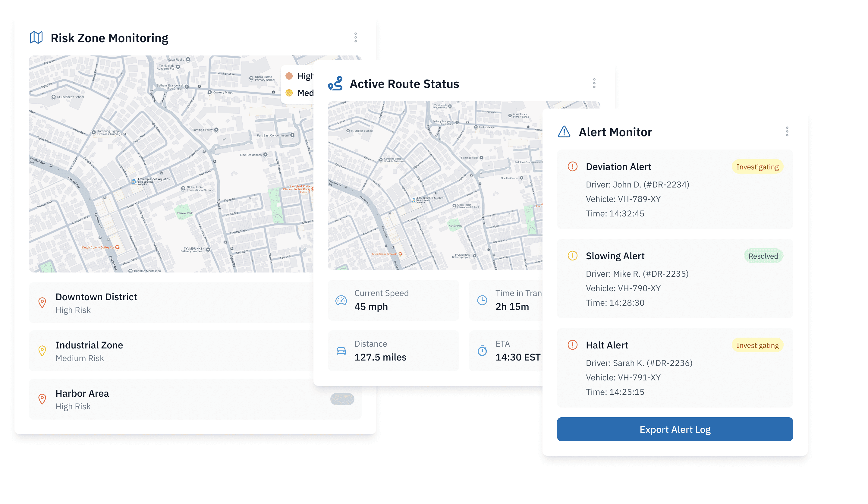868x504 pixels.
Task: Click the High risk orange legend dot
Action: [x=289, y=76]
